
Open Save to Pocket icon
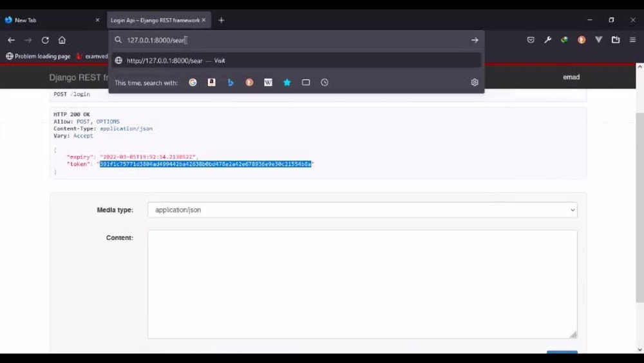pyautogui.click(x=531, y=40)
